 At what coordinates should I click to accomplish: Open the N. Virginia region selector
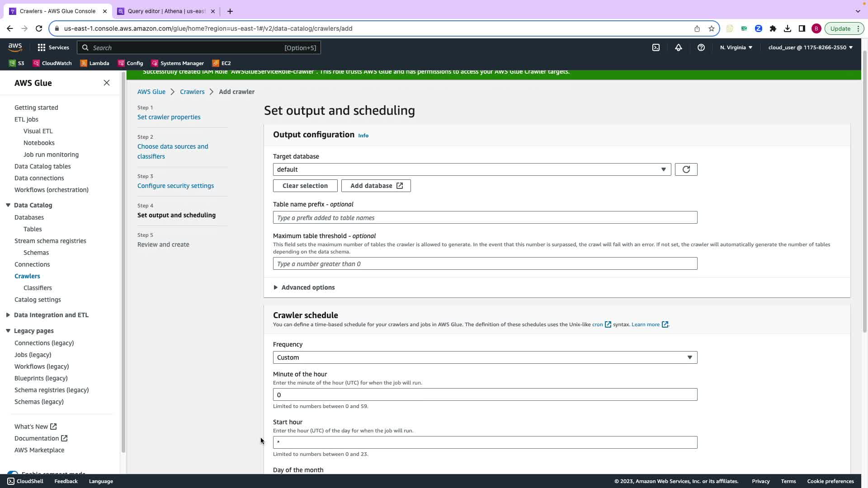coord(736,47)
